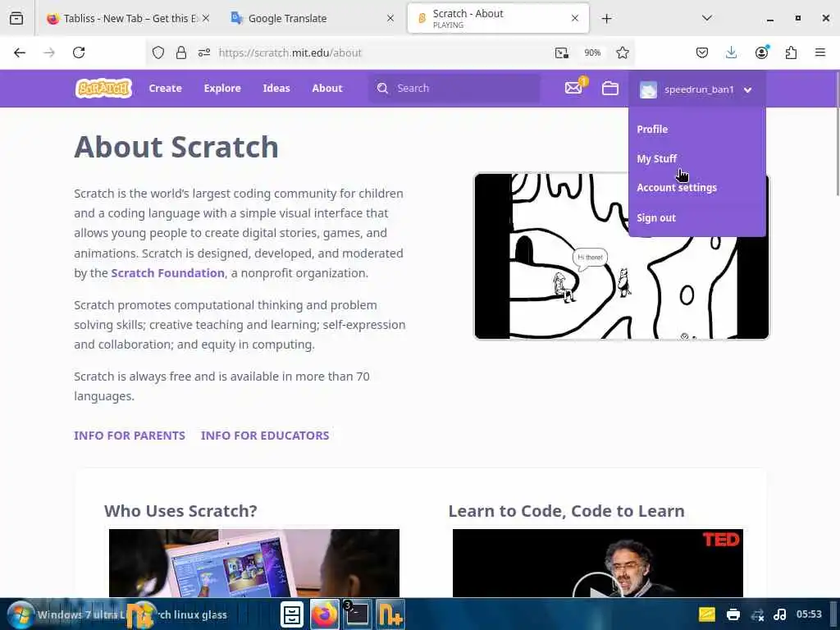The height and width of the screenshot is (630, 840).
Task: Open the Firefox downloads arrow icon
Action: (x=731, y=52)
